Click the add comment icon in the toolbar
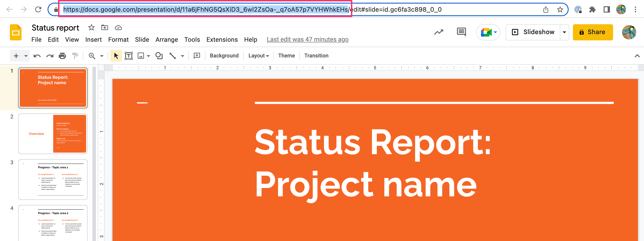 [x=197, y=56]
